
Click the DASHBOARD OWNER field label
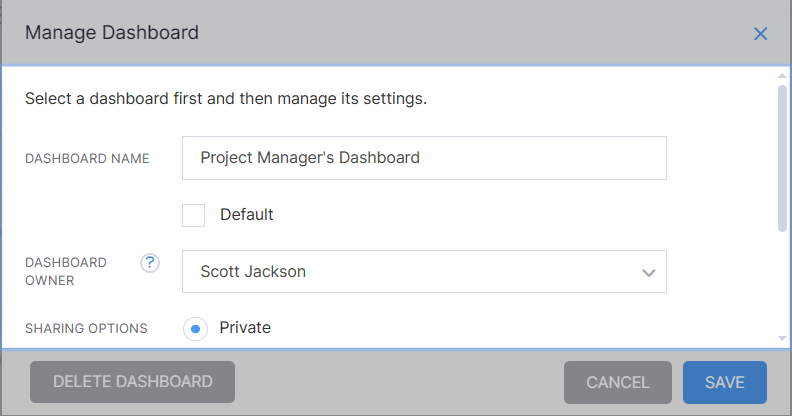(x=66, y=272)
